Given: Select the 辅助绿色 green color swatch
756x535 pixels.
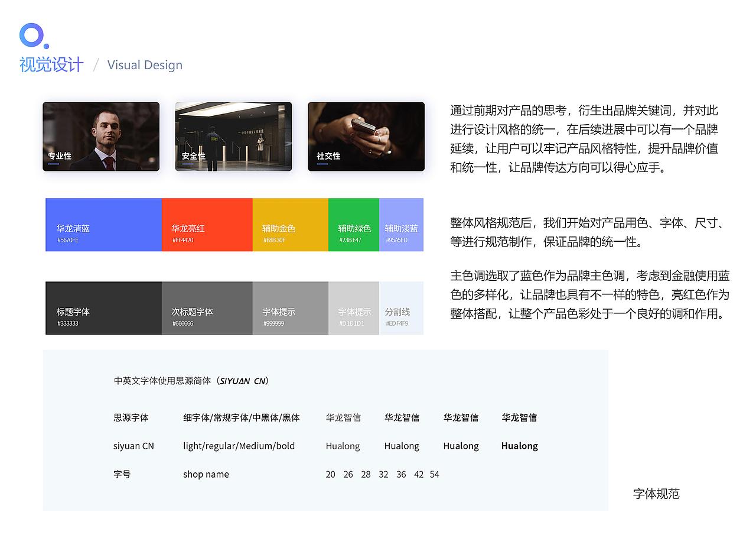Looking at the screenshot, I should [353, 225].
